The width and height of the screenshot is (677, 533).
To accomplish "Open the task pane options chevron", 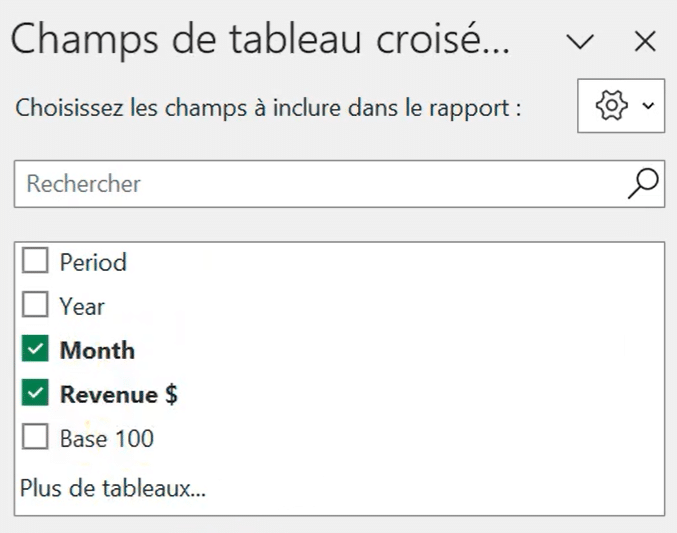I will (580, 41).
